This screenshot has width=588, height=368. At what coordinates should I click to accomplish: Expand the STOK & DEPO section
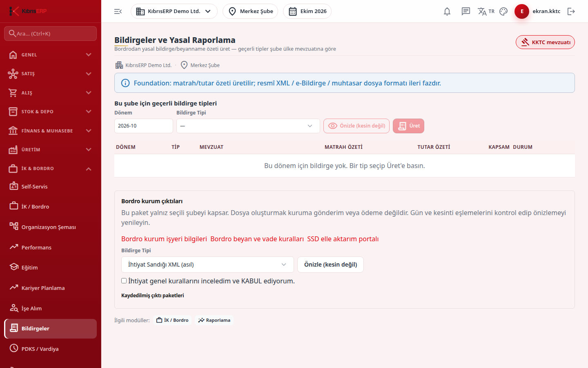[x=50, y=112]
